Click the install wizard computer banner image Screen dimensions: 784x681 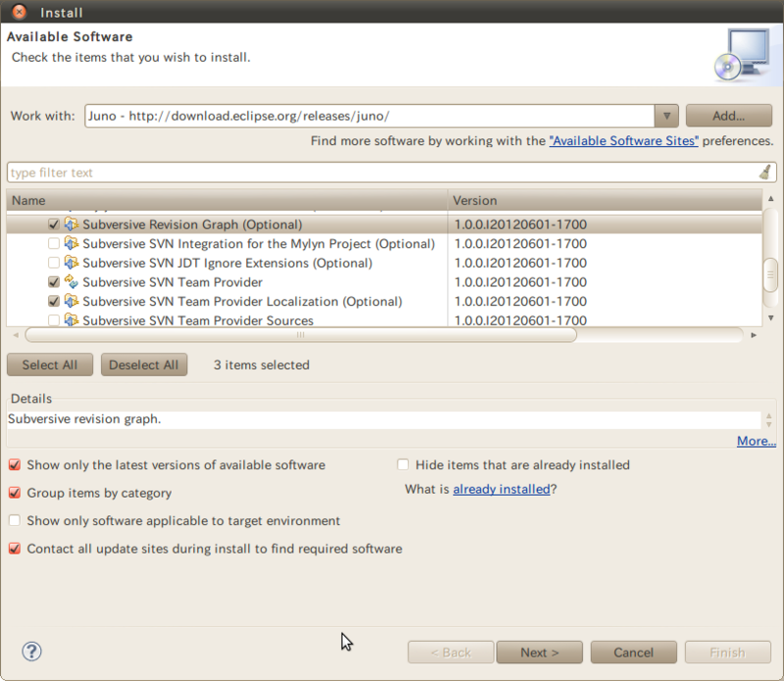click(x=742, y=55)
